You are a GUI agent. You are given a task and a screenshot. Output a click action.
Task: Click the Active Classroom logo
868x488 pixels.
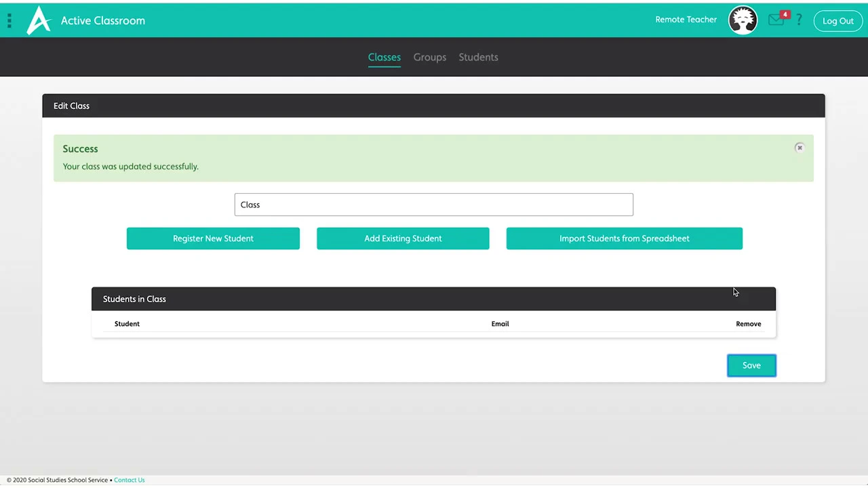click(39, 20)
